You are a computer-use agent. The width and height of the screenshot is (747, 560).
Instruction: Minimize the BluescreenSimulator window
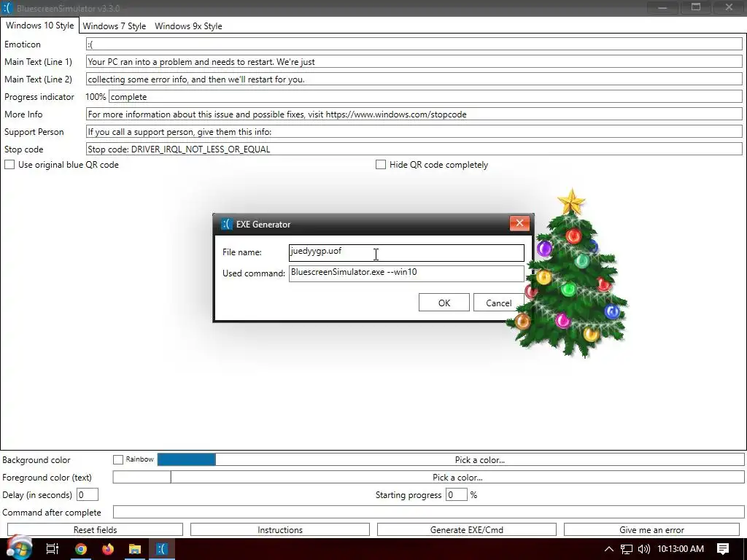[x=662, y=7]
